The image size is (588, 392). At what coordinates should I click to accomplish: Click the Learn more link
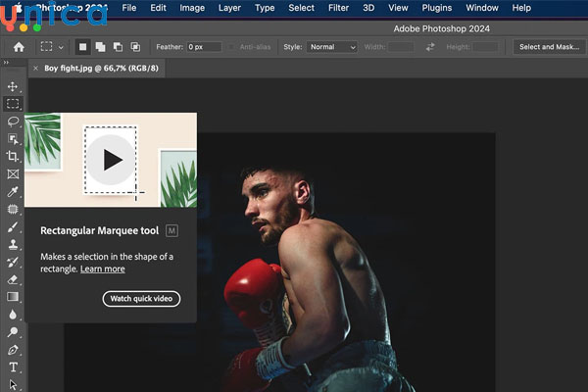click(102, 269)
